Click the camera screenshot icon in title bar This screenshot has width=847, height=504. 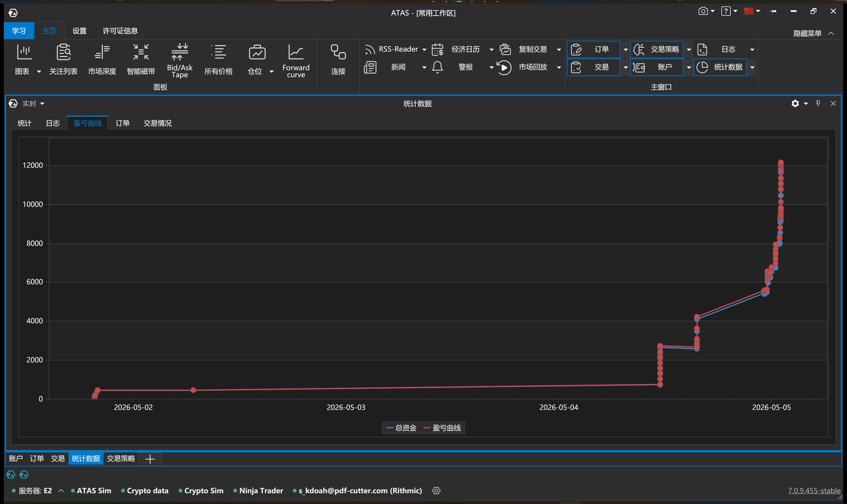pos(703,11)
